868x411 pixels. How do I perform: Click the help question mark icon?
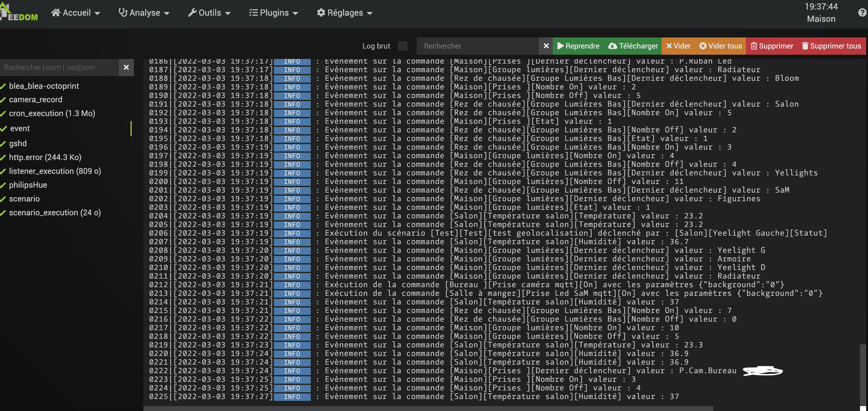tap(862, 13)
